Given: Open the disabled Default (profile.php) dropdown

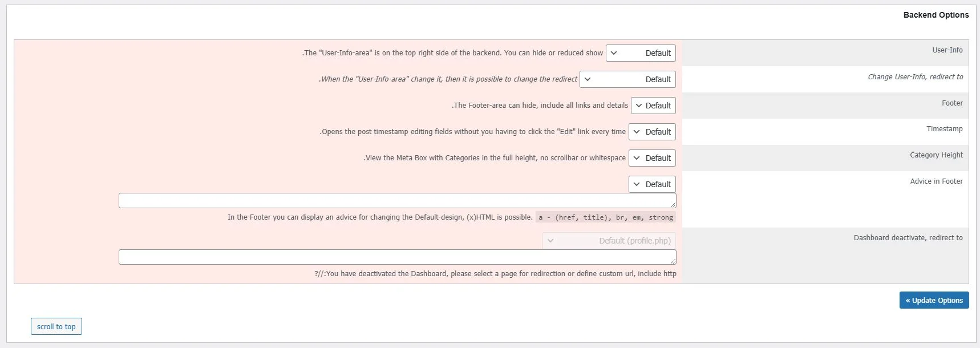Looking at the screenshot, I should click(x=609, y=241).
